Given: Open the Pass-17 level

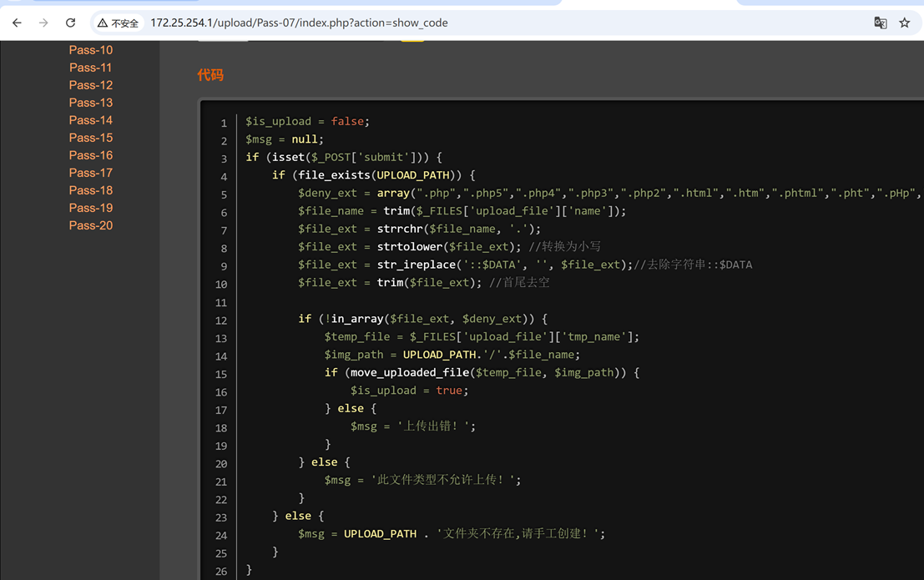Looking at the screenshot, I should tap(91, 173).
